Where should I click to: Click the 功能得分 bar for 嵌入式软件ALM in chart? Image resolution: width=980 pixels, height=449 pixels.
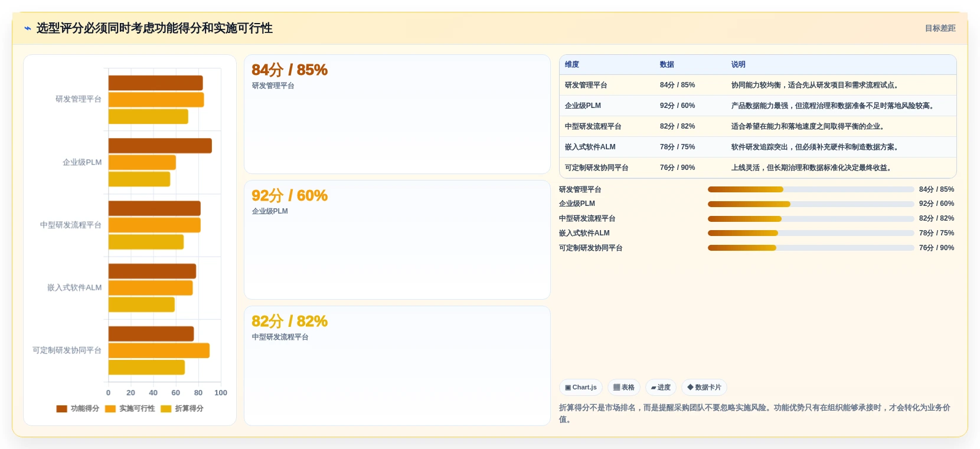coord(152,271)
